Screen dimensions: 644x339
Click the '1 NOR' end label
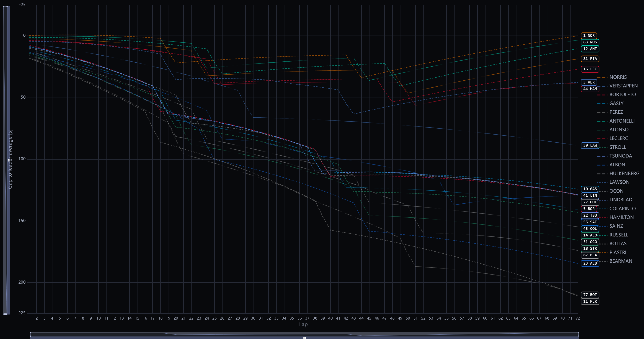click(589, 36)
